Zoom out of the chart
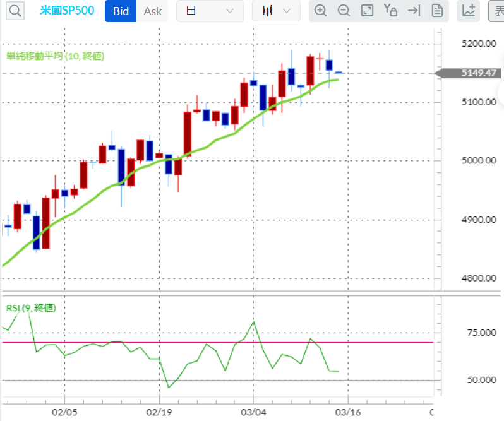Viewport: 504px width, 421px height. point(344,11)
